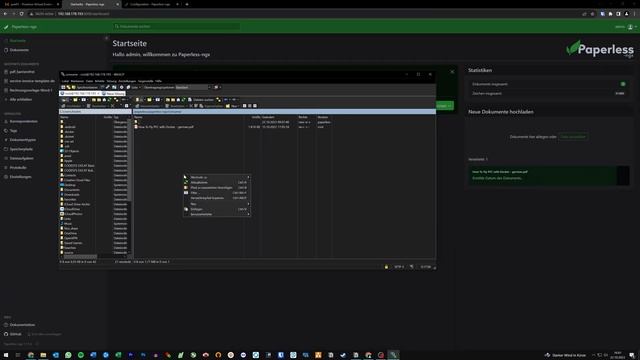Open the Sitzung menu in WinSCP

(x=111, y=81)
